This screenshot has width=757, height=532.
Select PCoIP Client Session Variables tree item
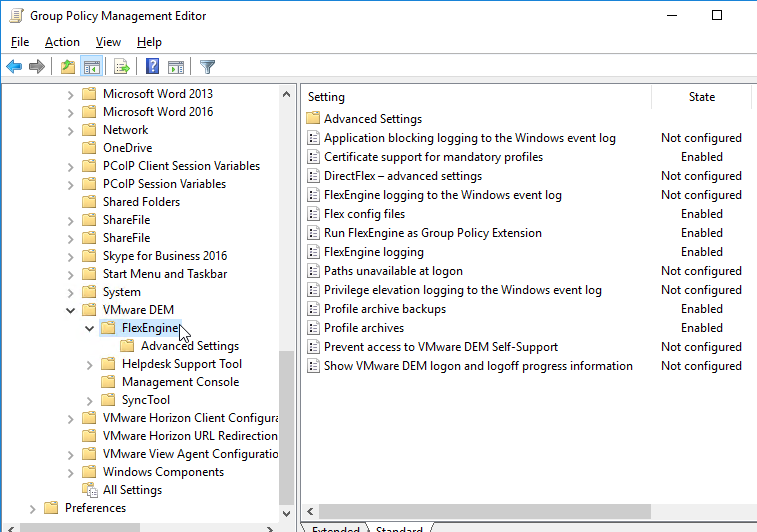[x=181, y=166]
